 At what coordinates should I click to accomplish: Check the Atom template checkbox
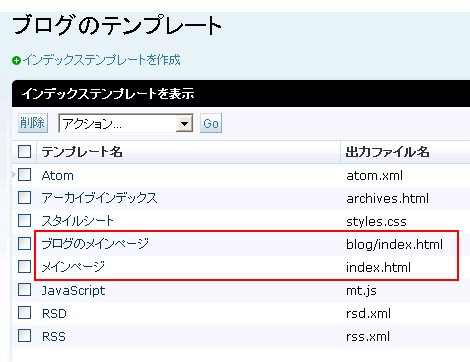pyautogui.click(x=24, y=175)
